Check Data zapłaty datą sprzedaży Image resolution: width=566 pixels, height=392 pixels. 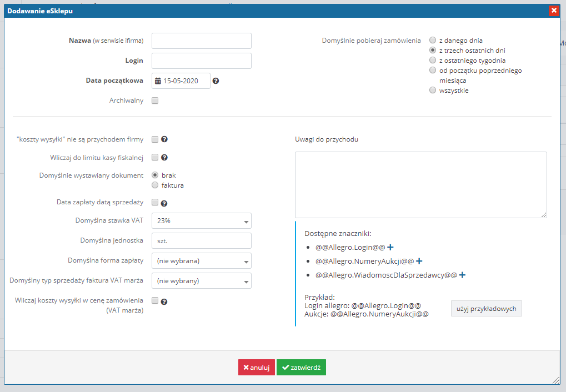[x=155, y=202]
